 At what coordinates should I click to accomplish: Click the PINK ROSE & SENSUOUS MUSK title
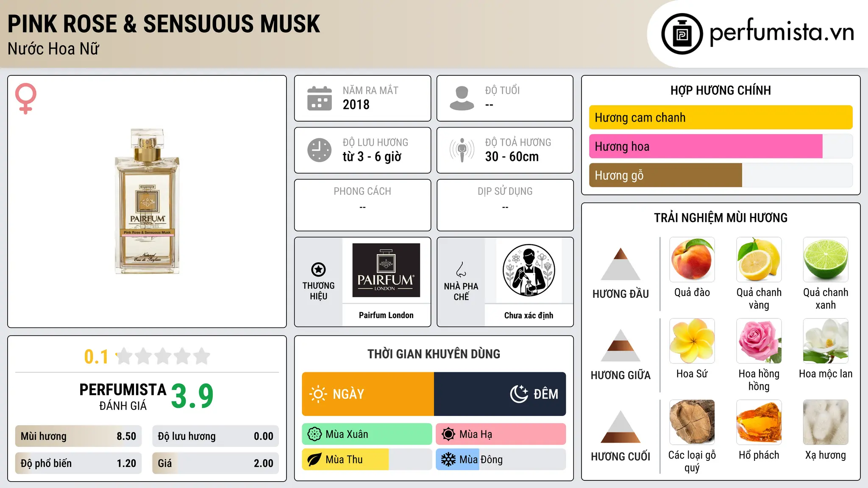coord(164,24)
